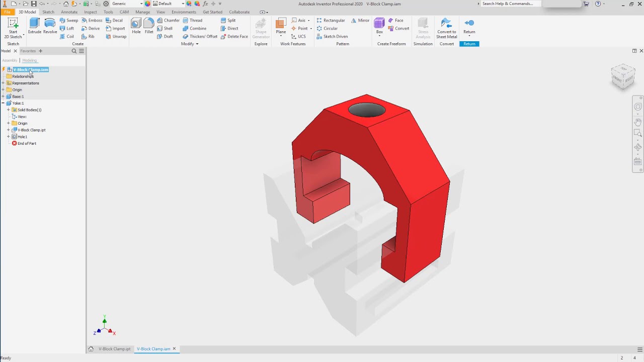The image size is (644, 362).
Task: Switch browser to Assembly view
Action: click(10, 60)
